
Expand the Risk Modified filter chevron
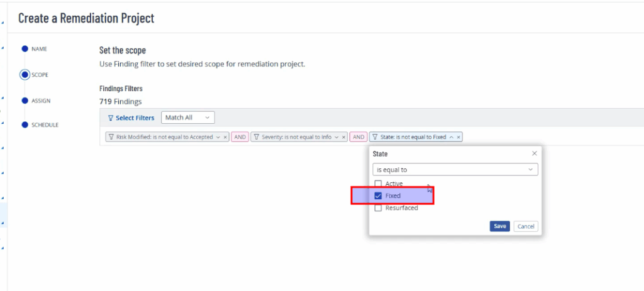tap(218, 137)
